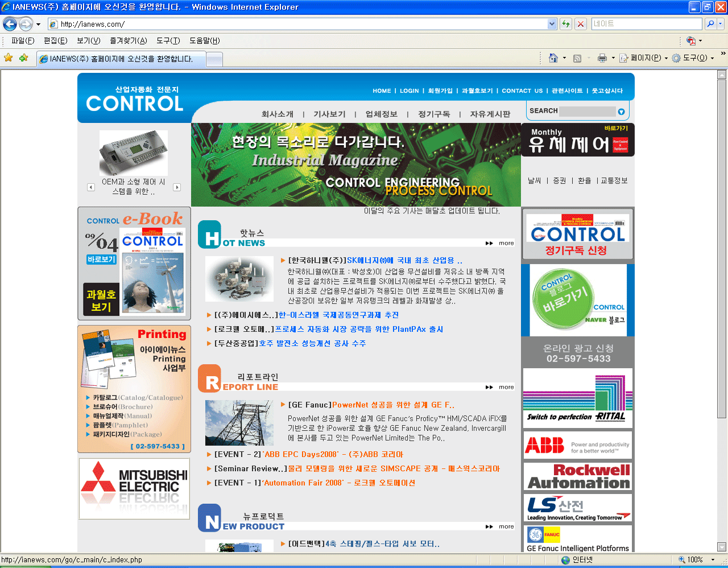This screenshot has height=568, width=728.
Task: Add to Favorites with the star-plus icon
Action: (23, 58)
